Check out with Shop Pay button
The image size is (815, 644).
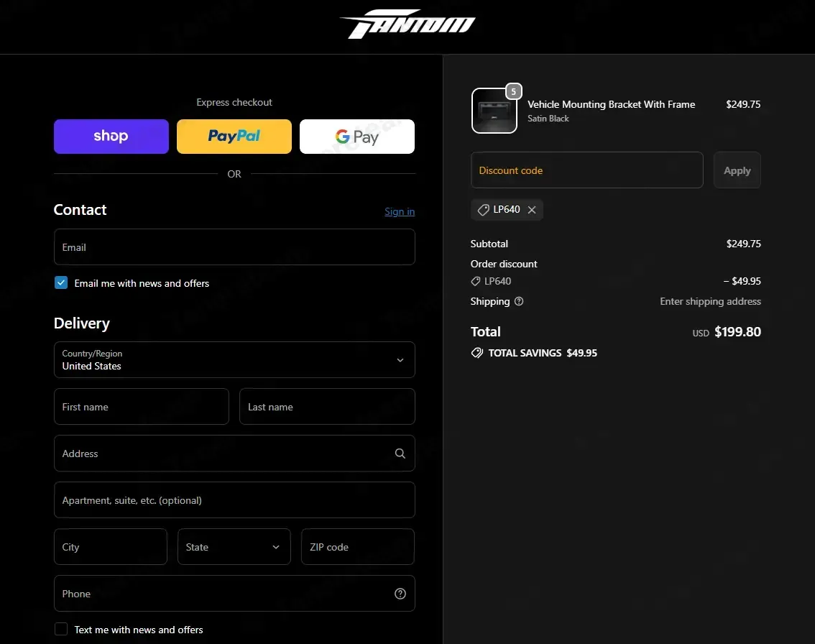tap(111, 137)
